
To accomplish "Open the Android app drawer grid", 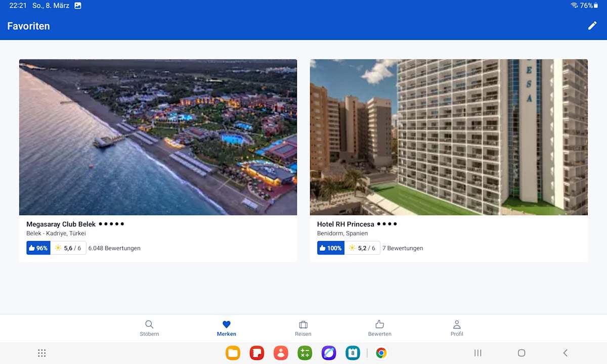I will pos(42,353).
